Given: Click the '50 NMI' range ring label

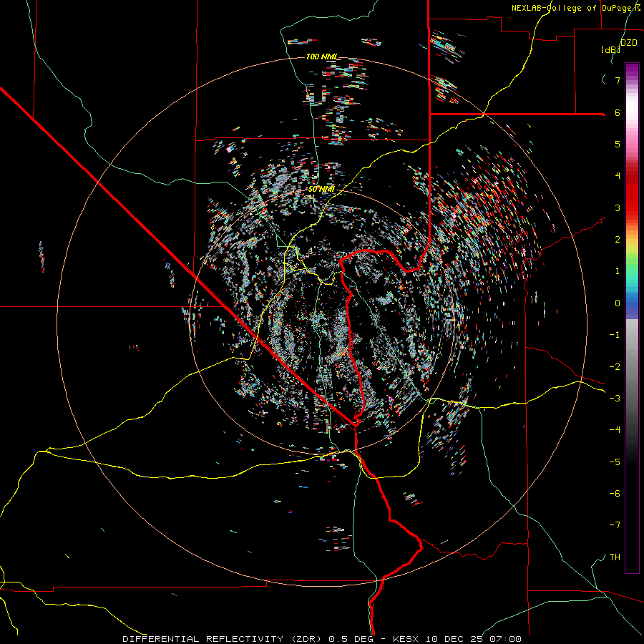Looking at the screenshot, I should point(321,190).
